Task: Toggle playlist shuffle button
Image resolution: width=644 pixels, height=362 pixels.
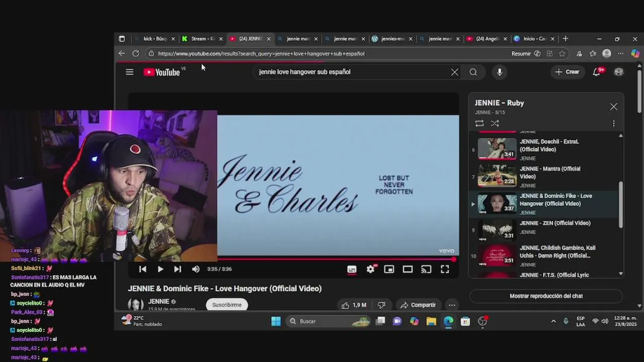Action: [495, 123]
